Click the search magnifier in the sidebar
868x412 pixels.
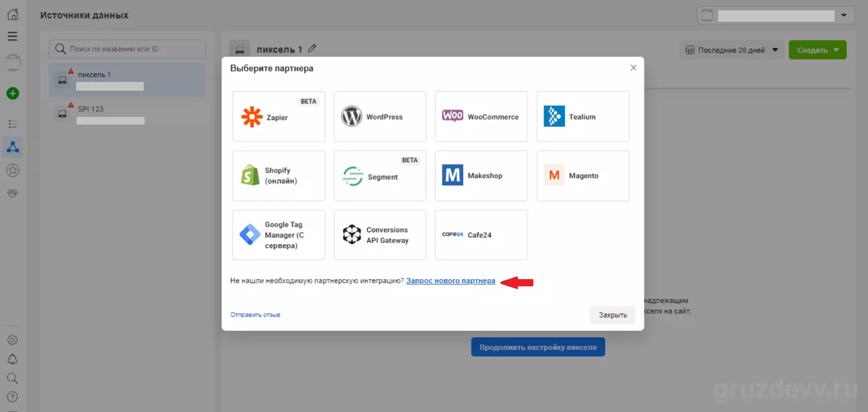[x=13, y=379]
